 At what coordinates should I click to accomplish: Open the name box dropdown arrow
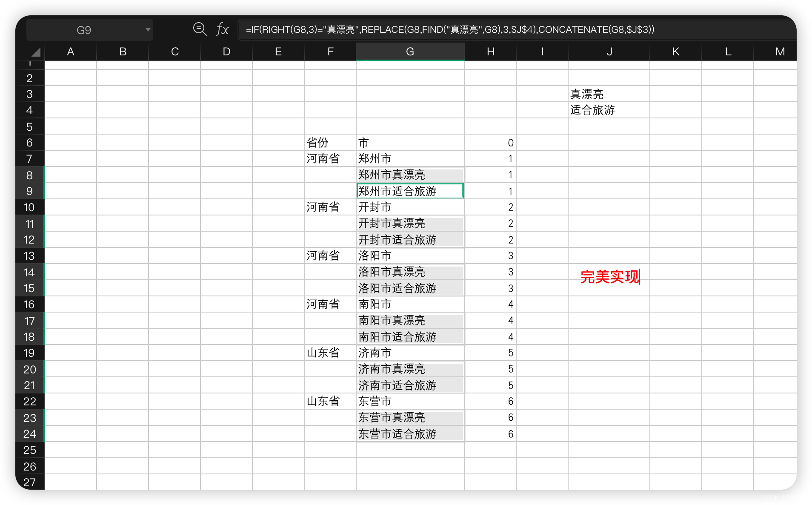click(x=148, y=30)
